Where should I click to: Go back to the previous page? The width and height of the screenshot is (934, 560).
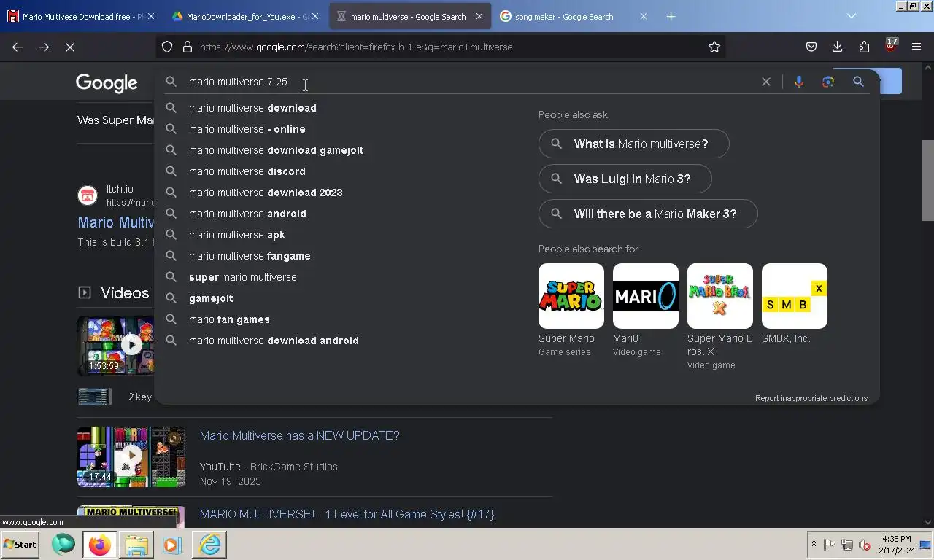click(x=18, y=47)
